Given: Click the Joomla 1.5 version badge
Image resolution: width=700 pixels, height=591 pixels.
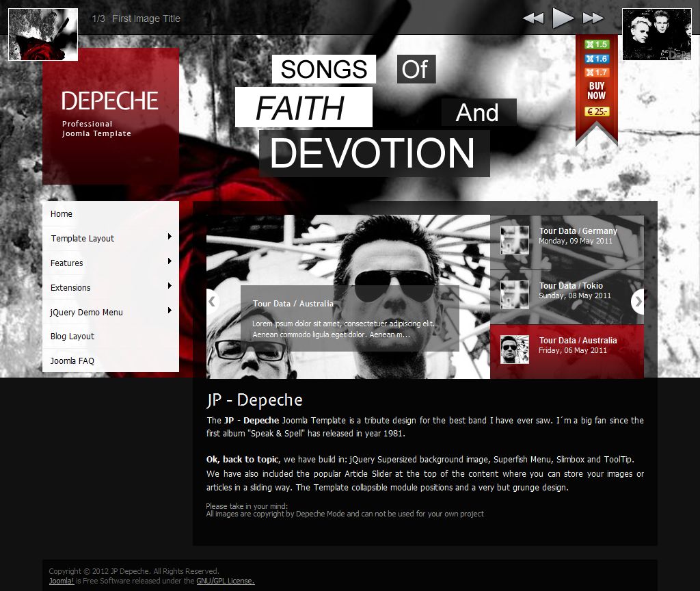Looking at the screenshot, I should tap(597, 44).
